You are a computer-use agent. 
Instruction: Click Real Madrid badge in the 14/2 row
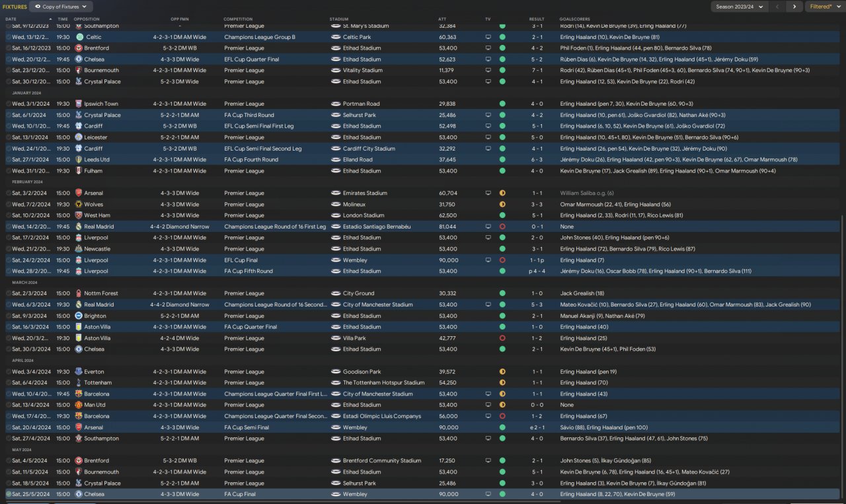click(79, 227)
